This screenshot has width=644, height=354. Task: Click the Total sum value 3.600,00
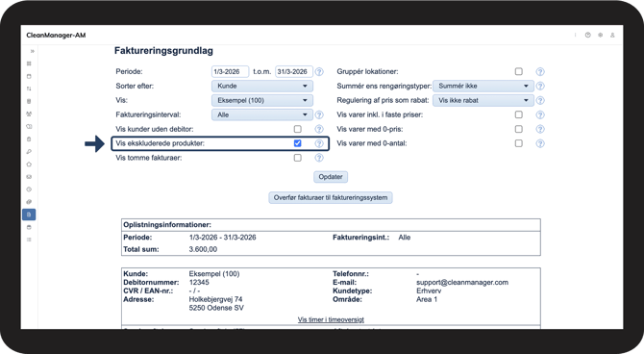pos(203,249)
